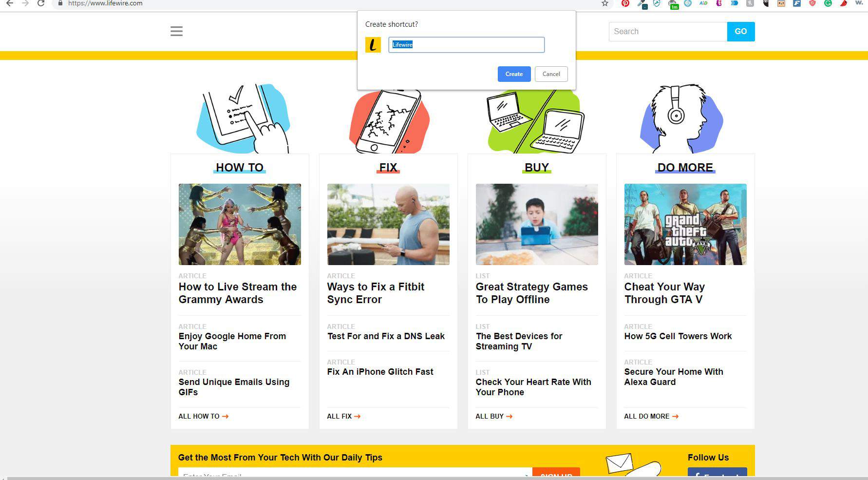Click the envelope newsletter illustration
The height and width of the screenshot is (480, 868).
(x=633, y=464)
